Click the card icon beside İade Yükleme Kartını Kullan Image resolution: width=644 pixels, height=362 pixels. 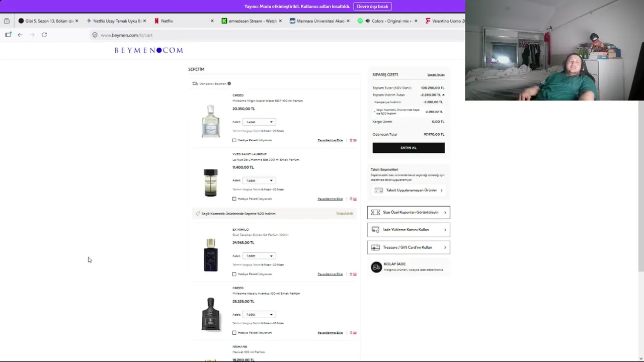375,230
